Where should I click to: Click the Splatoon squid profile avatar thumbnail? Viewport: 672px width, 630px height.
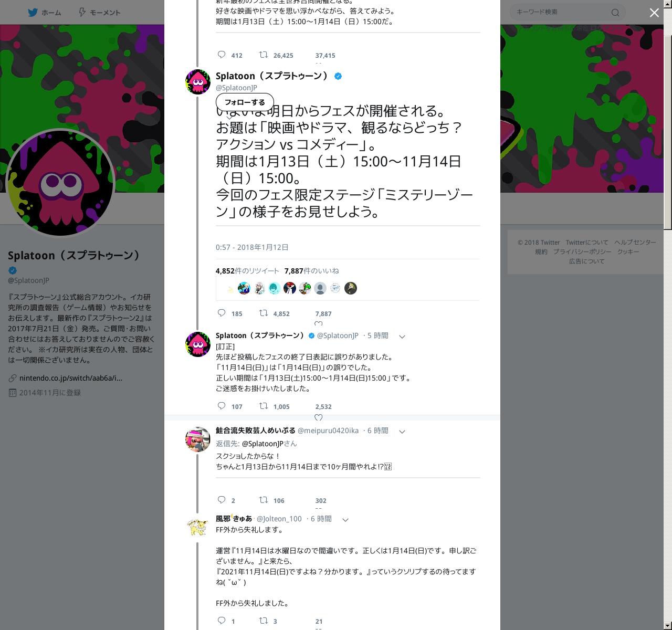198,82
